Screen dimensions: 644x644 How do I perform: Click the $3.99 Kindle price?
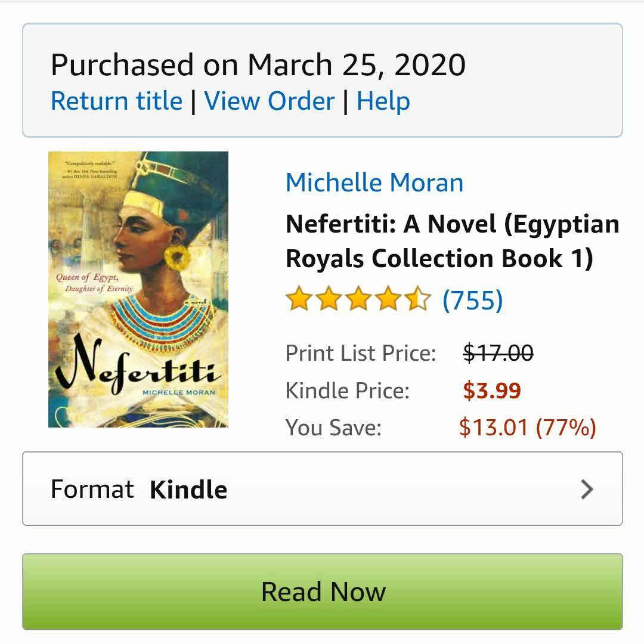coord(492,391)
